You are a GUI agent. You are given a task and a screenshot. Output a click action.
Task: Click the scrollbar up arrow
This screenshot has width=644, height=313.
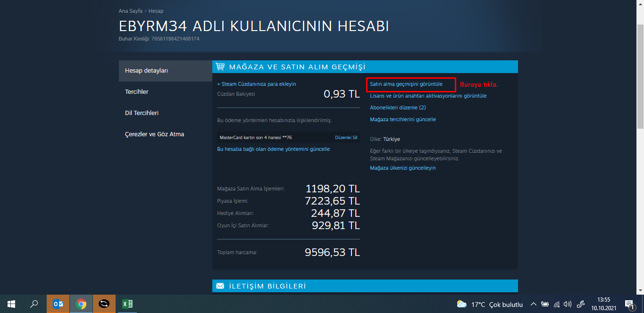640,4
